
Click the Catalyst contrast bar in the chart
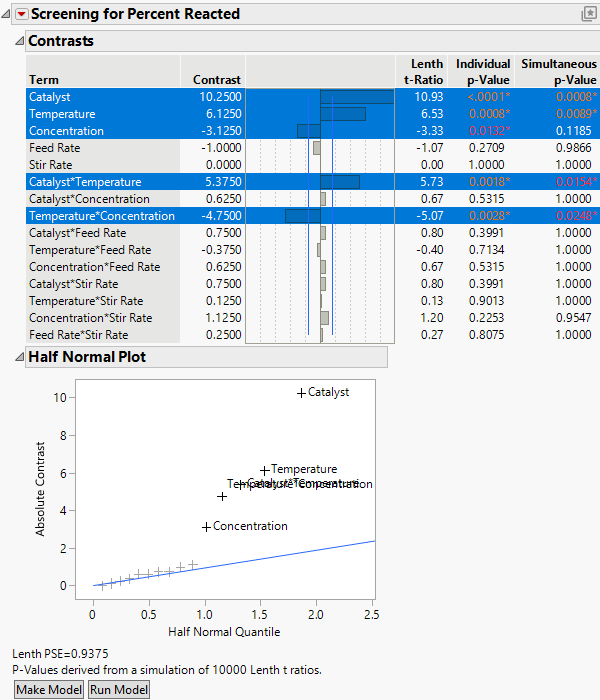click(356, 97)
